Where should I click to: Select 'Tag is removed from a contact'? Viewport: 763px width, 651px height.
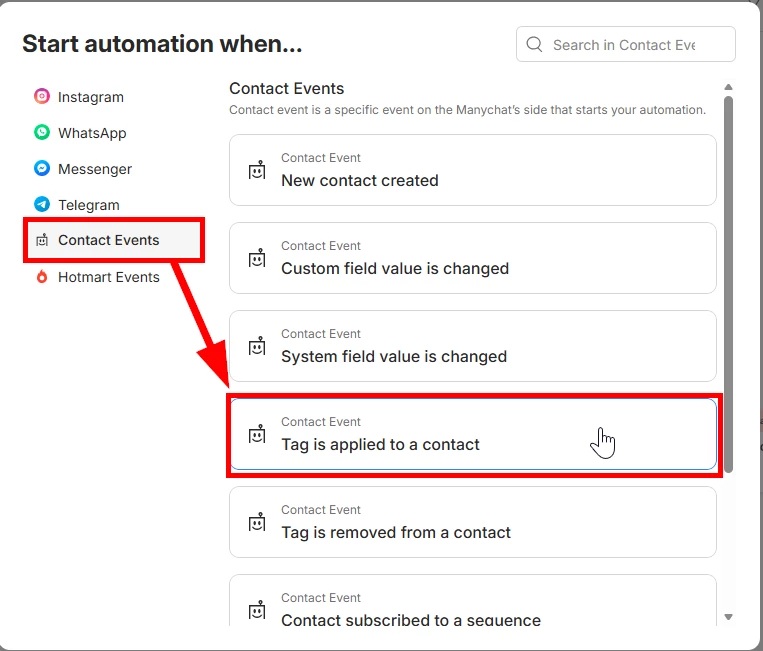coord(472,522)
